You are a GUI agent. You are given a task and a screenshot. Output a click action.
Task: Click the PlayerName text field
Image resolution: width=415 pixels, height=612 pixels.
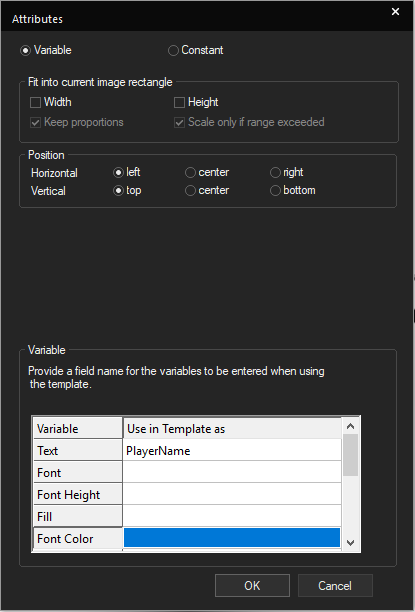coord(232,451)
